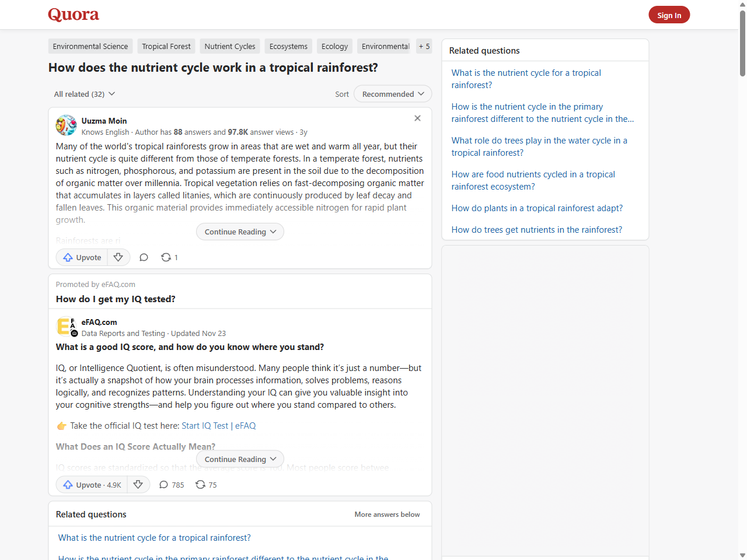Expand the All related (32) filter
Image resolution: width=747 pixels, height=560 pixels.
click(x=85, y=94)
